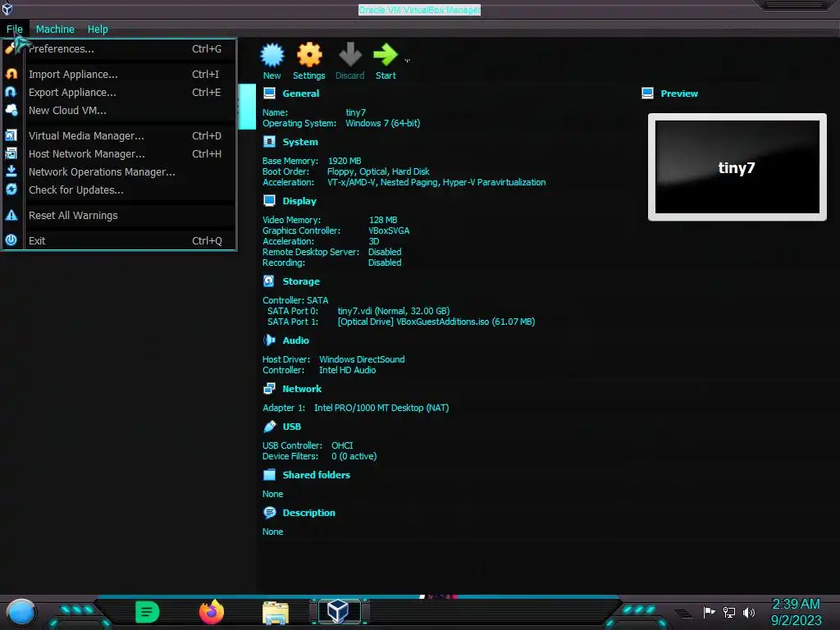Viewport: 840px width, 630px height.
Task: Click the Preview panel heading
Action: (x=678, y=94)
